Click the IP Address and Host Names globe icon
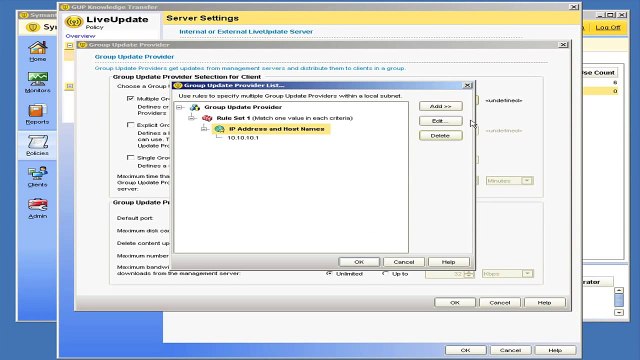Image resolution: width=640 pixels, height=360 pixels. pos(220,129)
